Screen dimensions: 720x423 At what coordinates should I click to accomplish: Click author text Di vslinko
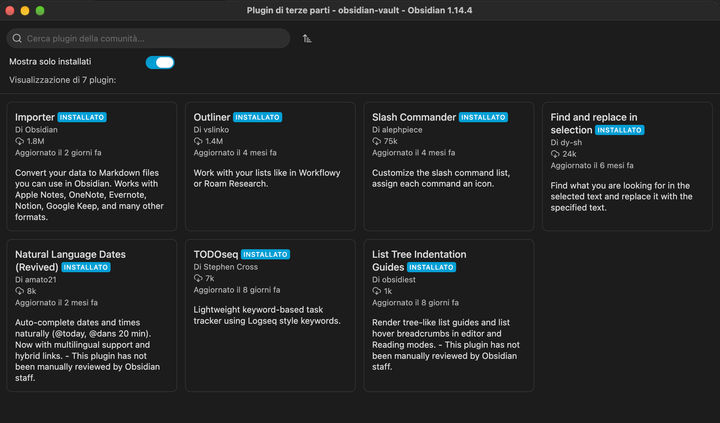click(x=211, y=130)
